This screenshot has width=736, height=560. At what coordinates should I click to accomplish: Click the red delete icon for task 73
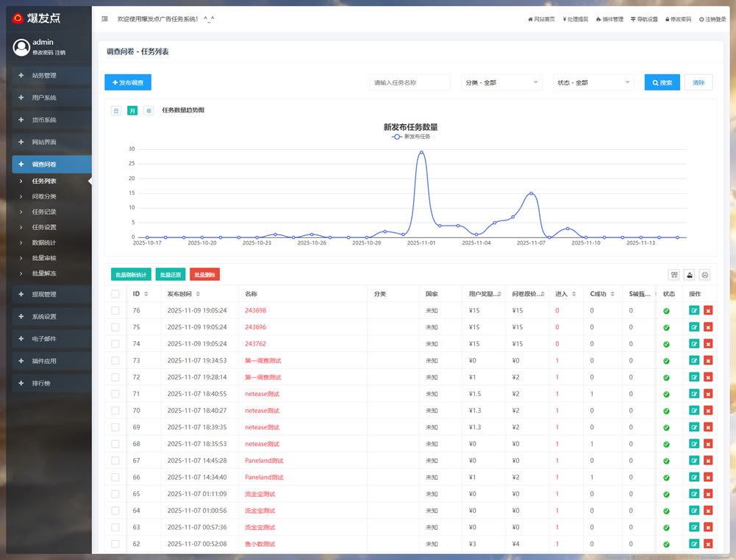pyautogui.click(x=708, y=361)
